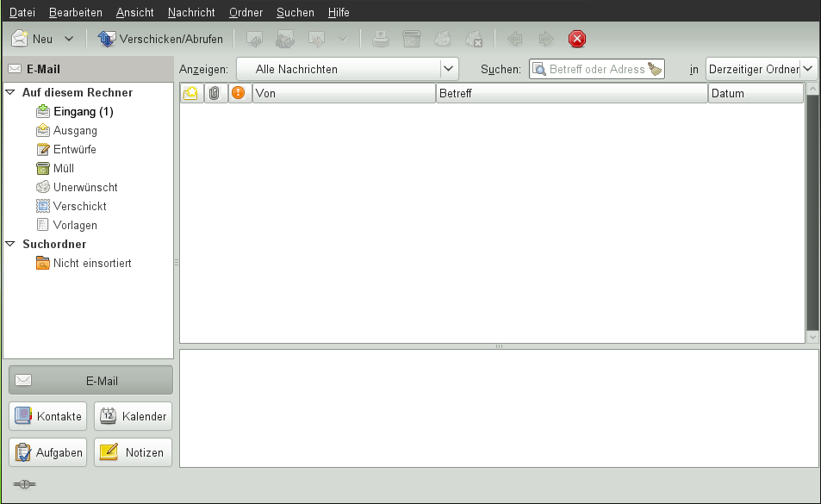Open the dropdown arrow next to Neu
Viewport: 821px width, 504px height.
click(x=69, y=39)
